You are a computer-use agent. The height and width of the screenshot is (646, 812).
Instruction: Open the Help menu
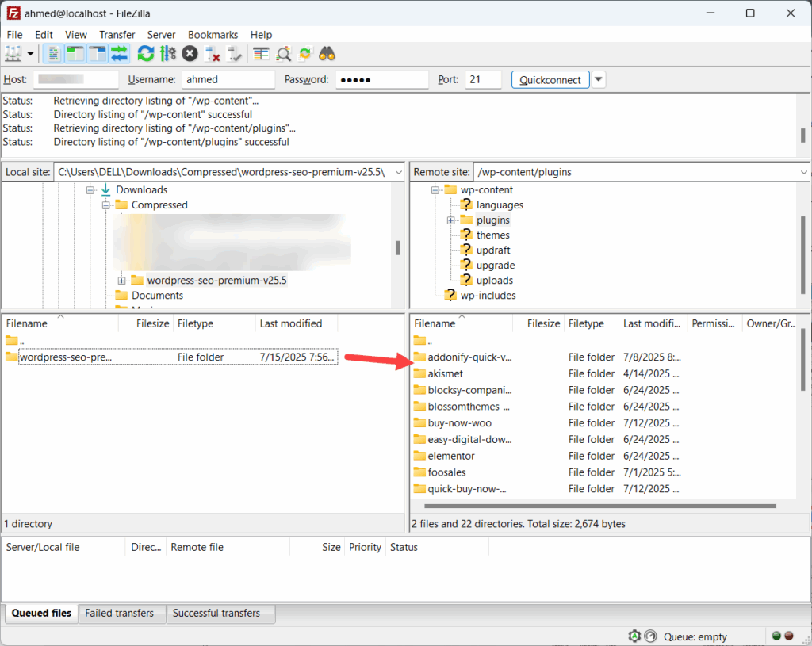(x=261, y=35)
